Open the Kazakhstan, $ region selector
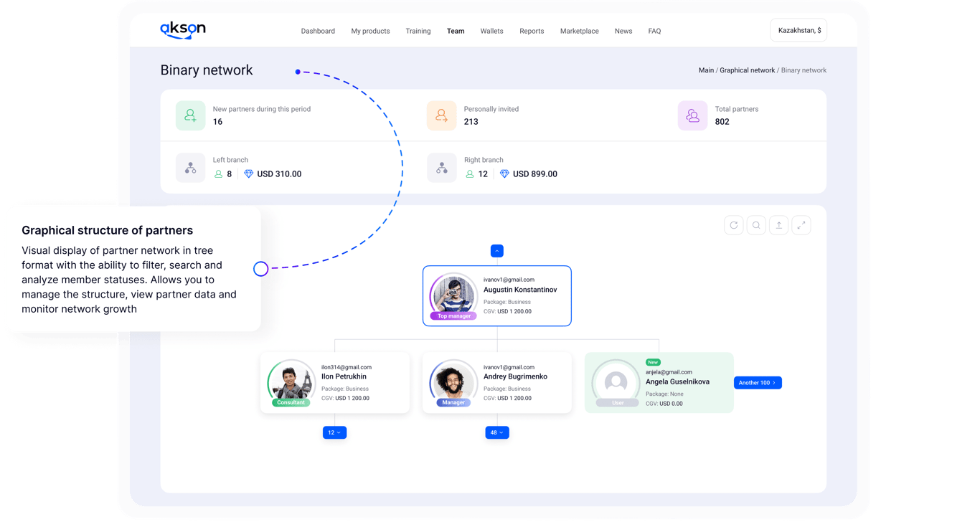Image resolution: width=980 pixels, height=527 pixels. pyautogui.click(x=798, y=30)
